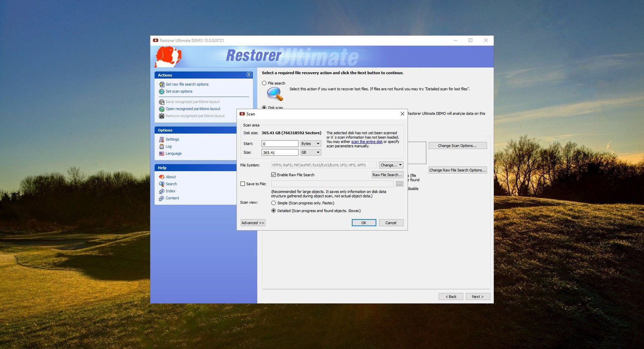644x349 pixels.
Task: Click the File System list field
Action: (324, 165)
